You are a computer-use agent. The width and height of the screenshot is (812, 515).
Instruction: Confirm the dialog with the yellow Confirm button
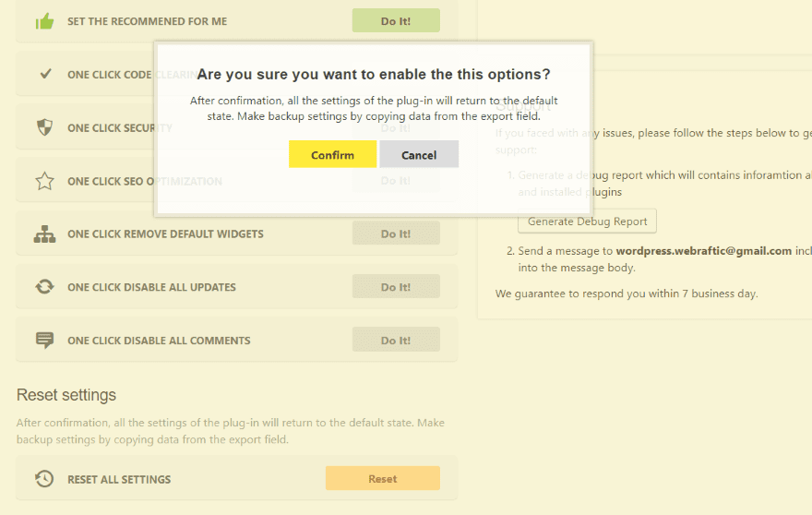pyautogui.click(x=332, y=154)
